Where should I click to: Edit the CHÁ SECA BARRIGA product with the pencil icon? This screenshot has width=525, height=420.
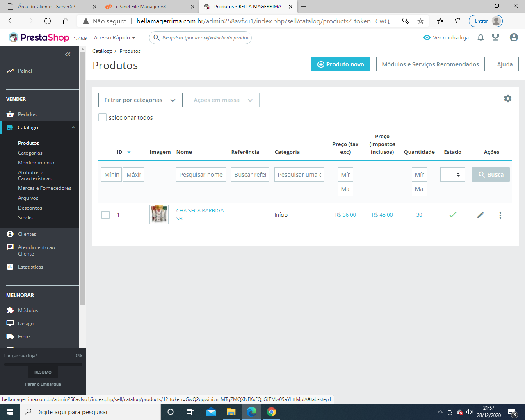coord(481,215)
